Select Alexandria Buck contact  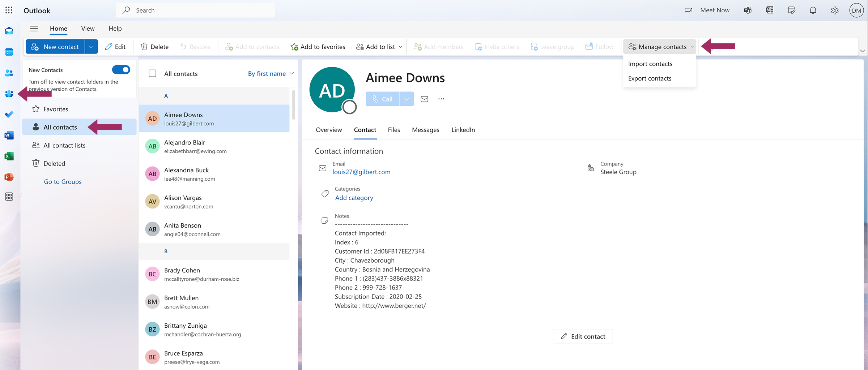coord(214,174)
